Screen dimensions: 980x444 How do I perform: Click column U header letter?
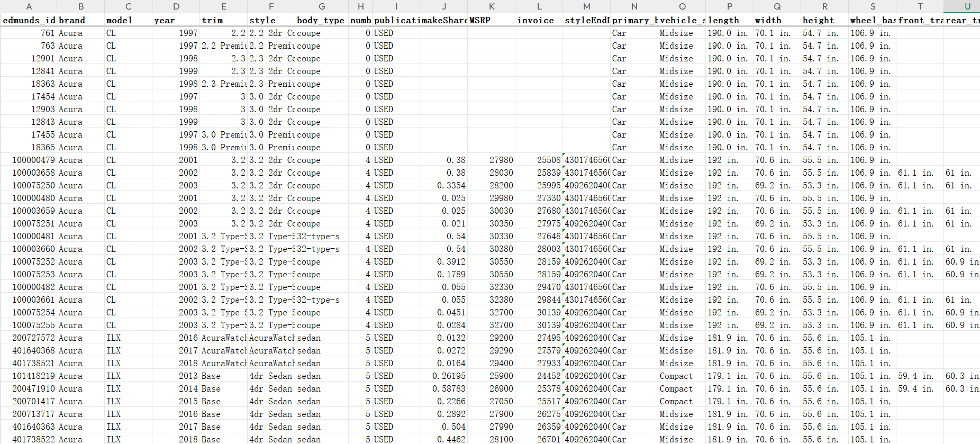967,6
